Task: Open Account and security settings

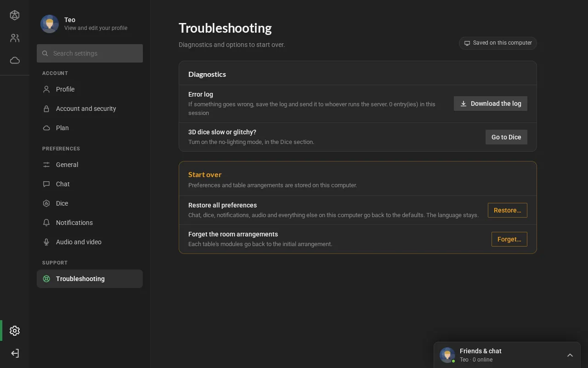Action: click(x=90, y=109)
